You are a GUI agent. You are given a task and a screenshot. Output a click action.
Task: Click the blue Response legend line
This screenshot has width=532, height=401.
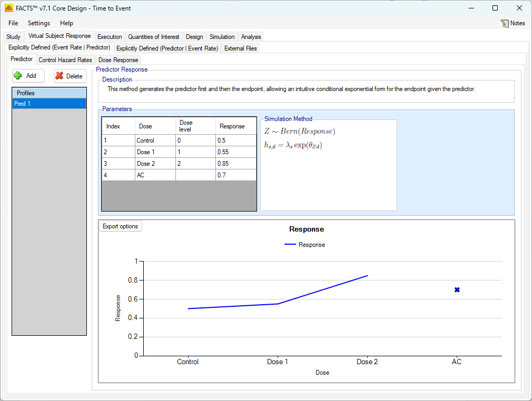tap(290, 245)
